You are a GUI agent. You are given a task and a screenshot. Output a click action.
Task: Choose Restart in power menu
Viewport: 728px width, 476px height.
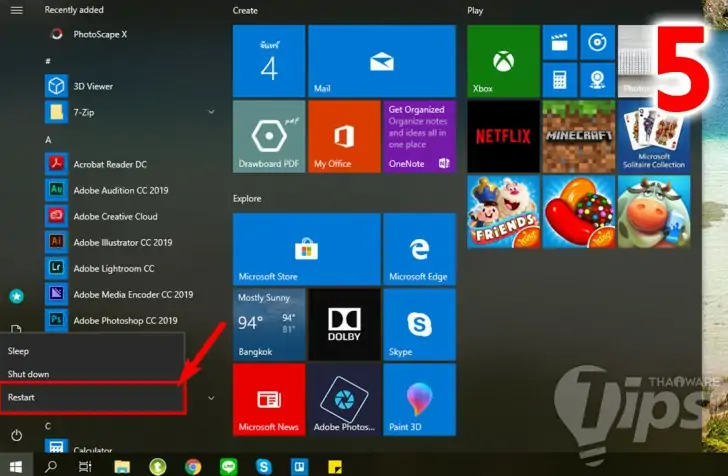point(92,398)
